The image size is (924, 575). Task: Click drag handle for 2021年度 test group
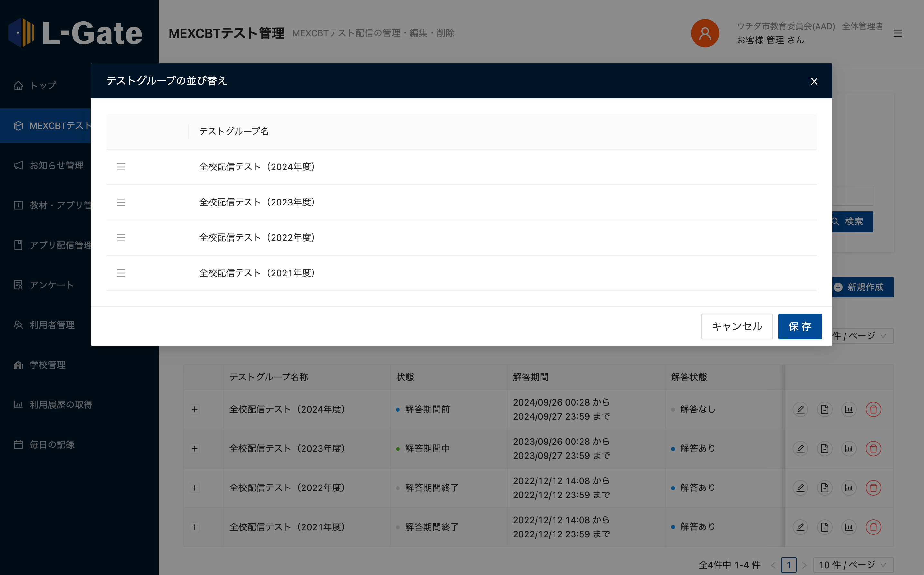tap(121, 273)
